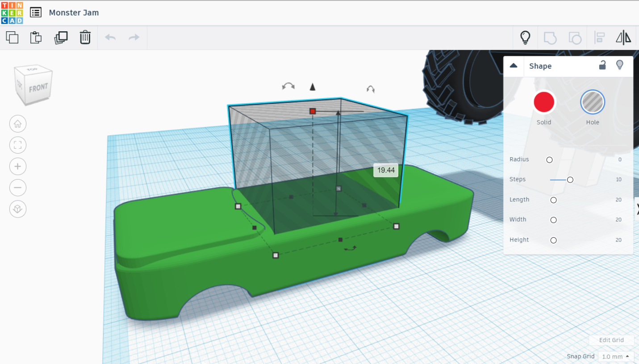Click the Copy icon in toolbar
This screenshot has width=639, height=364.
pyautogui.click(x=13, y=38)
